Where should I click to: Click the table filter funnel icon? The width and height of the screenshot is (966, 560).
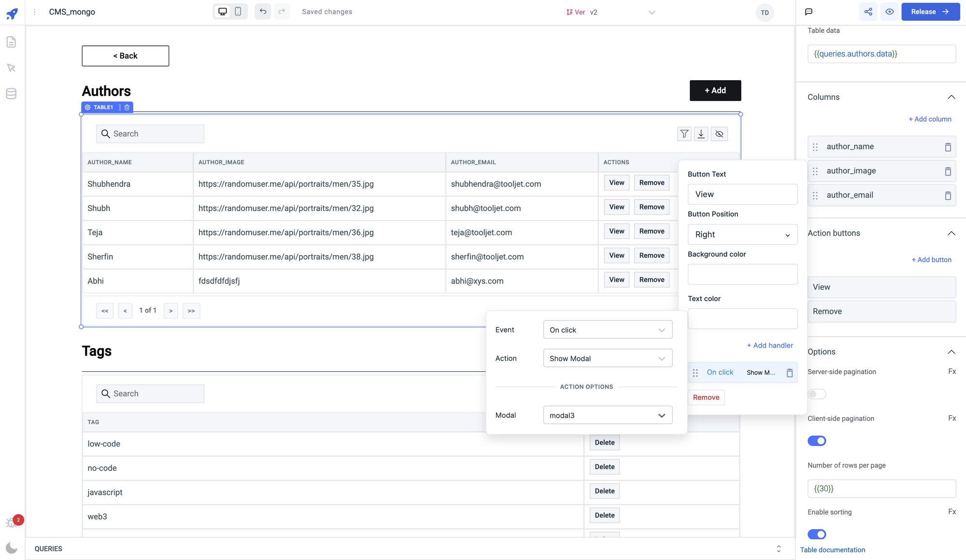[x=684, y=134]
